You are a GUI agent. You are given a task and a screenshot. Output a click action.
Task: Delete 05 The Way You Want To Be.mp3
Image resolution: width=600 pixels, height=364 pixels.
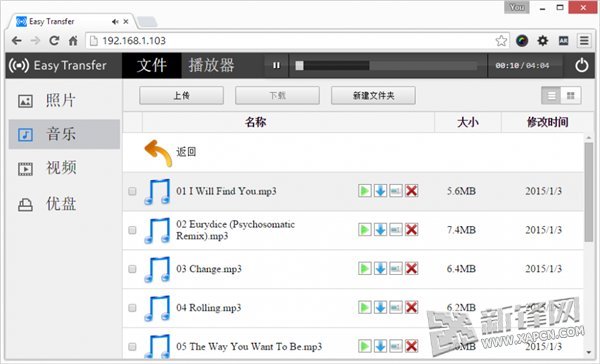click(411, 346)
